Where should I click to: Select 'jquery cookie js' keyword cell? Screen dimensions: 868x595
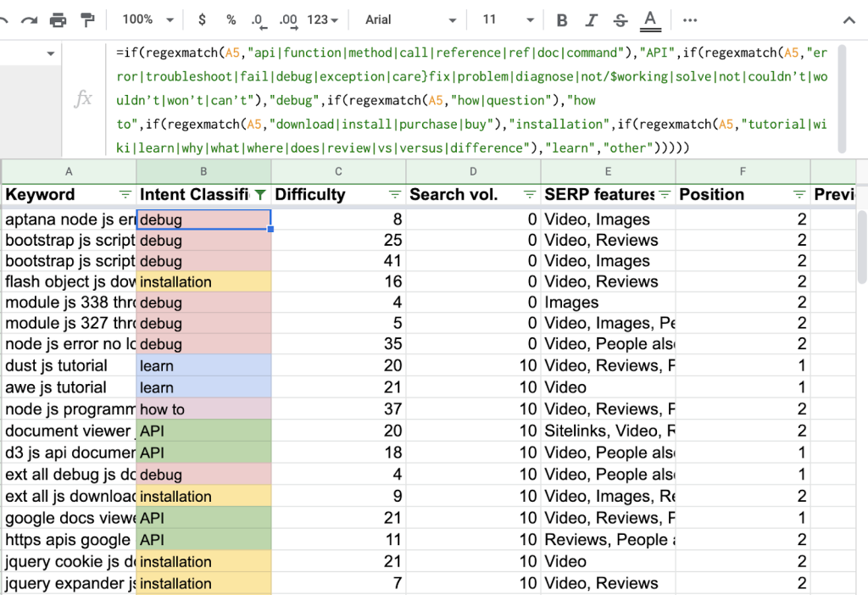[70, 561]
